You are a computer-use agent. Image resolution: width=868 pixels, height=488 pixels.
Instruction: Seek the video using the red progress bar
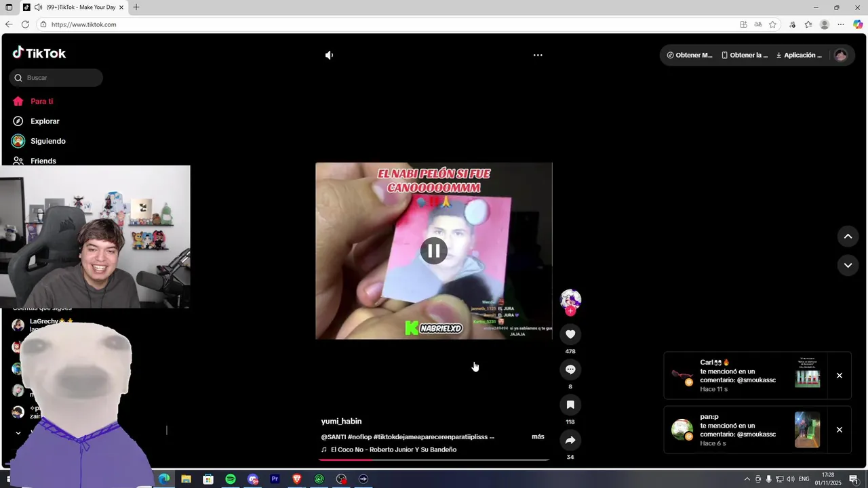tap(434, 460)
